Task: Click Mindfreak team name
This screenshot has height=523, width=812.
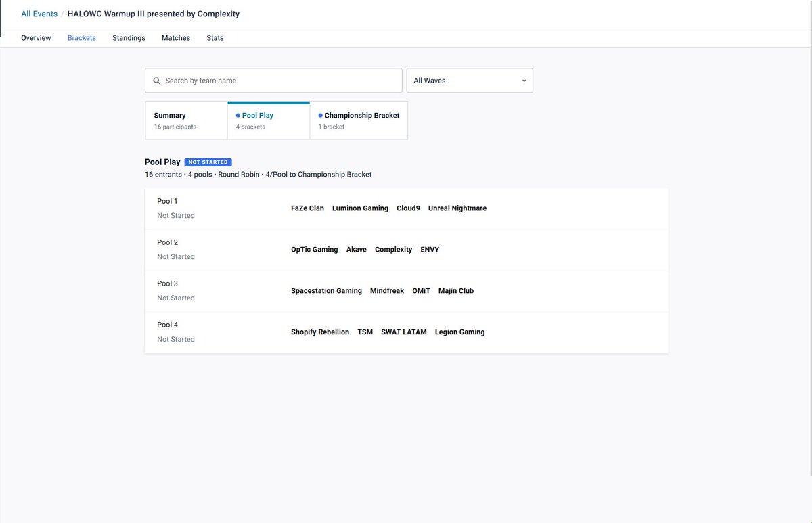Action: pyautogui.click(x=387, y=291)
